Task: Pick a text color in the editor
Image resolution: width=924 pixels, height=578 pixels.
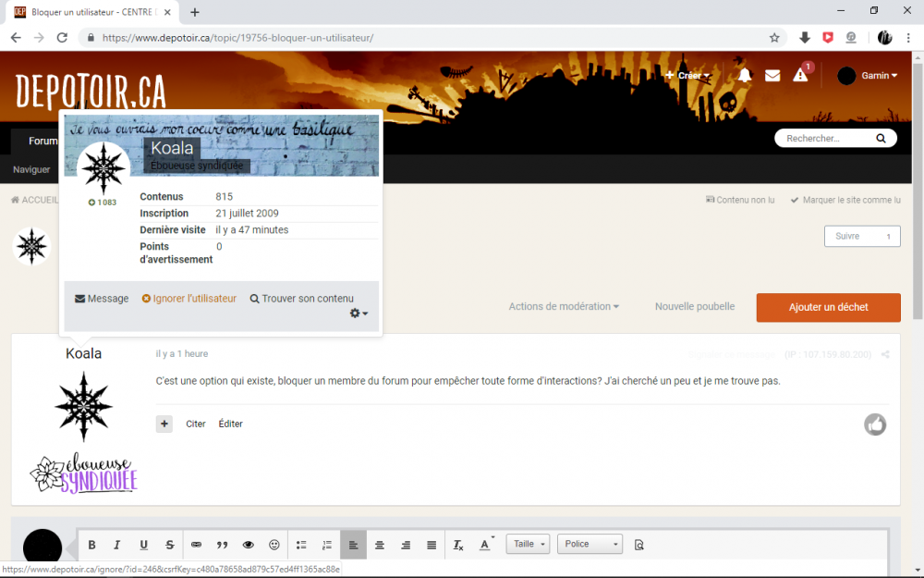Action: [486, 545]
